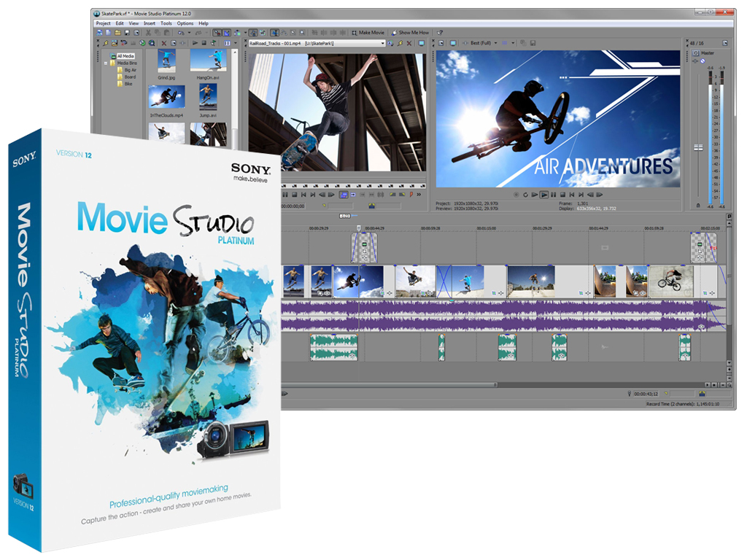Click the Show Me How wand icon
Viewport: 747px width, 560px height.
395,33
